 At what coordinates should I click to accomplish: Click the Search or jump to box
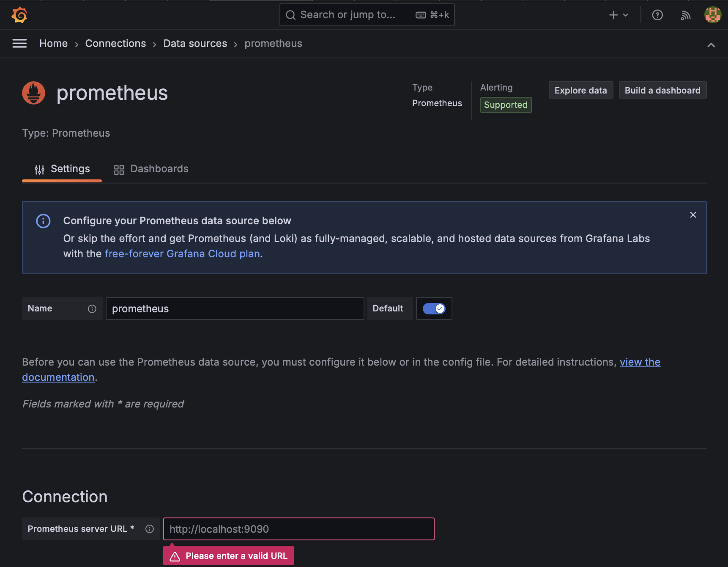[x=367, y=15]
